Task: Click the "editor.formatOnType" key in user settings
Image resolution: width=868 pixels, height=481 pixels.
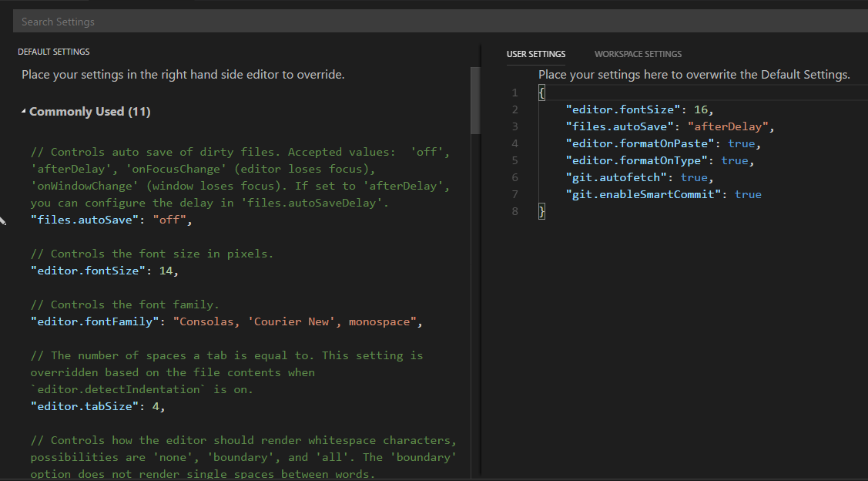Action: coord(637,160)
